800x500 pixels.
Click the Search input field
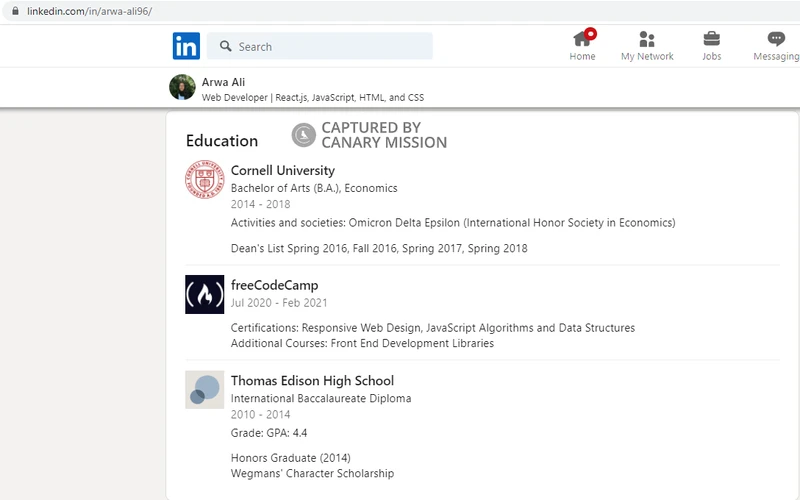click(320, 46)
